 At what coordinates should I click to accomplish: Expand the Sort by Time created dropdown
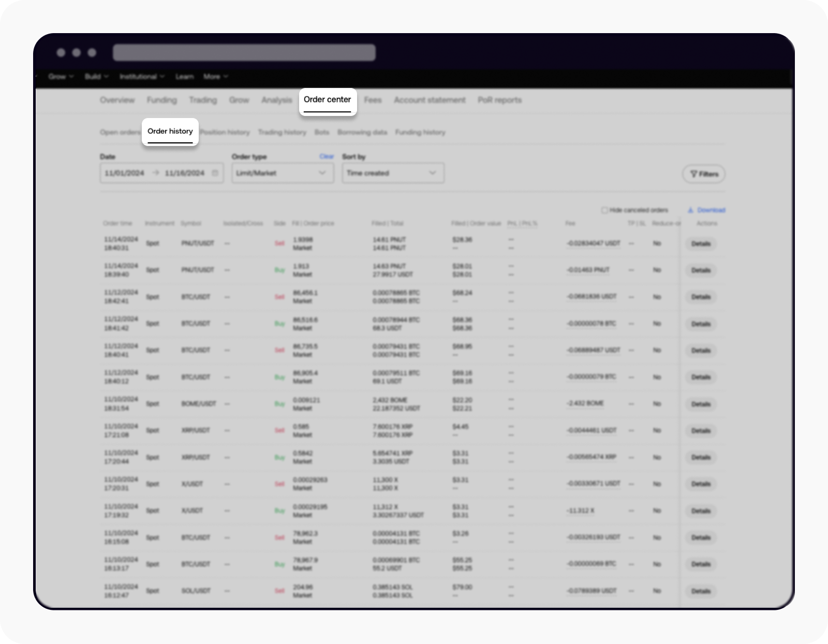coord(392,173)
